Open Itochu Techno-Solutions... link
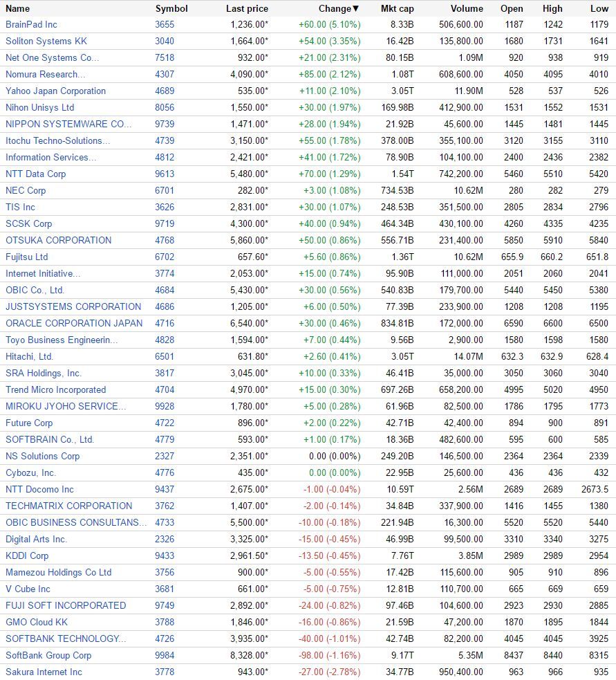This screenshot has width=616, height=680. click(x=57, y=141)
